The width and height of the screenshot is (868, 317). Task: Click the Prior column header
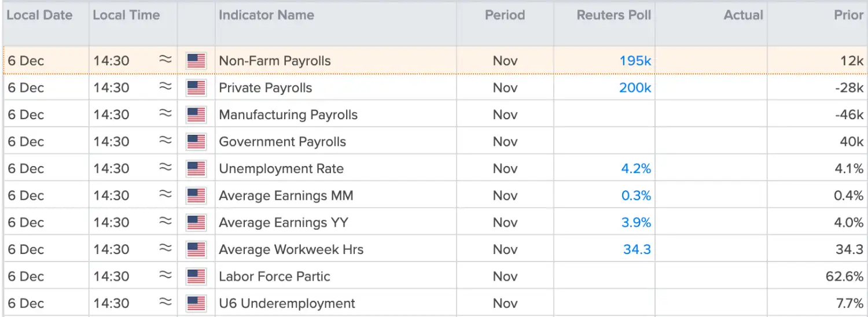pyautogui.click(x=848, y=16)
